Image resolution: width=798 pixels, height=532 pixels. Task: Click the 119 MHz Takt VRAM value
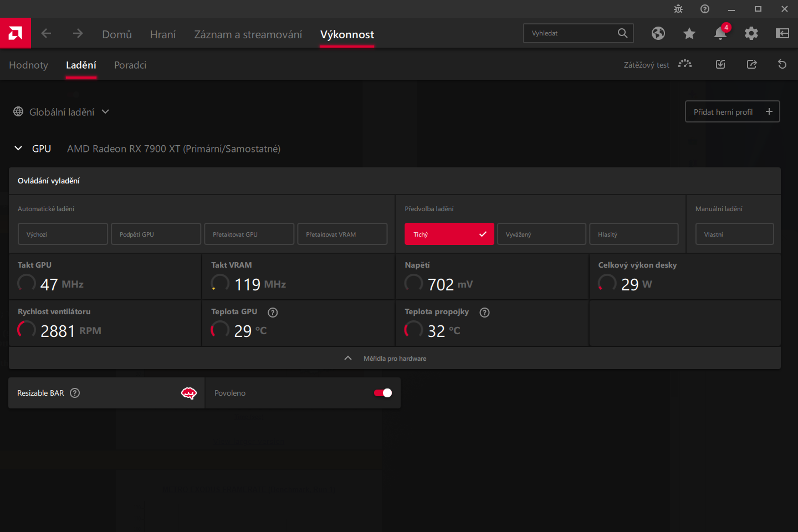click(x=260, y=284)
